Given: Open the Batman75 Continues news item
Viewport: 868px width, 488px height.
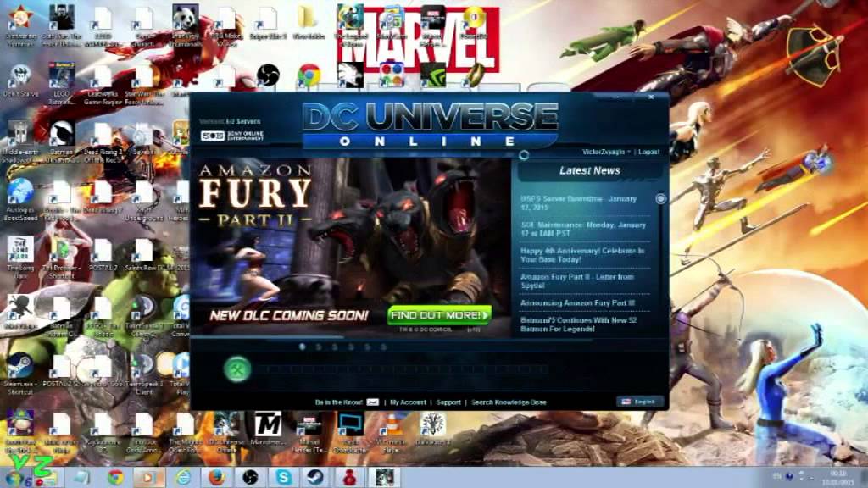Looking at the screenshot, I should coord(578,324).
